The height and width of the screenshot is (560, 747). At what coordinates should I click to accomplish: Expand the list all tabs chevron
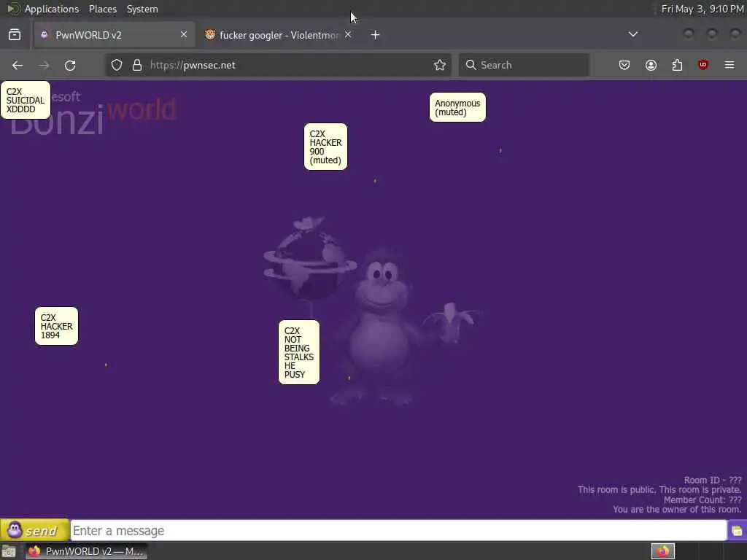633,34
